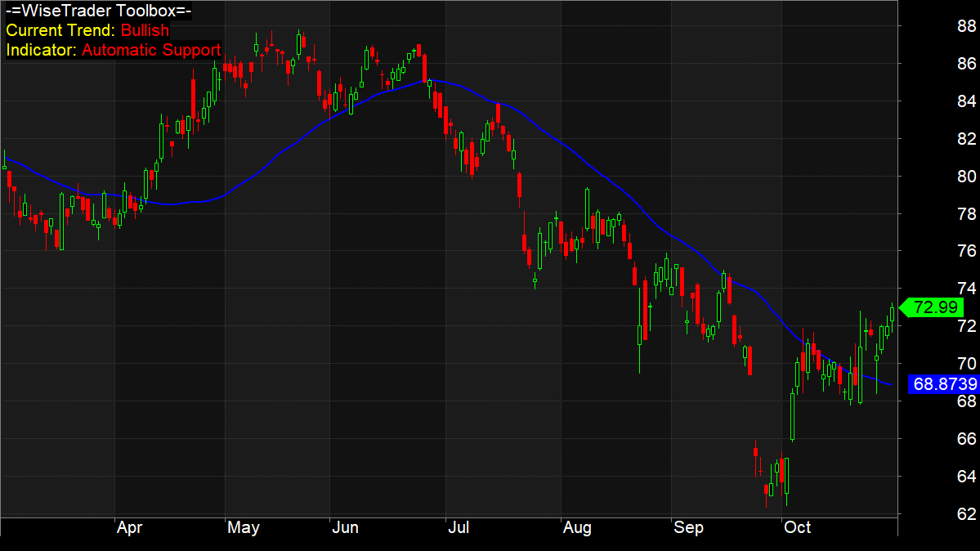Click the 62 price axis label
This screenshot has width=980, height=551.
(x=966, y=514)
